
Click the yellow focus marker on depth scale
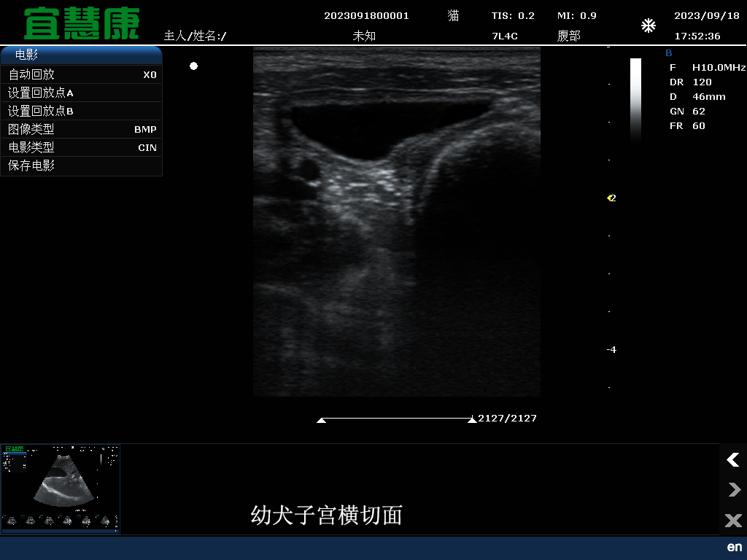610,198
